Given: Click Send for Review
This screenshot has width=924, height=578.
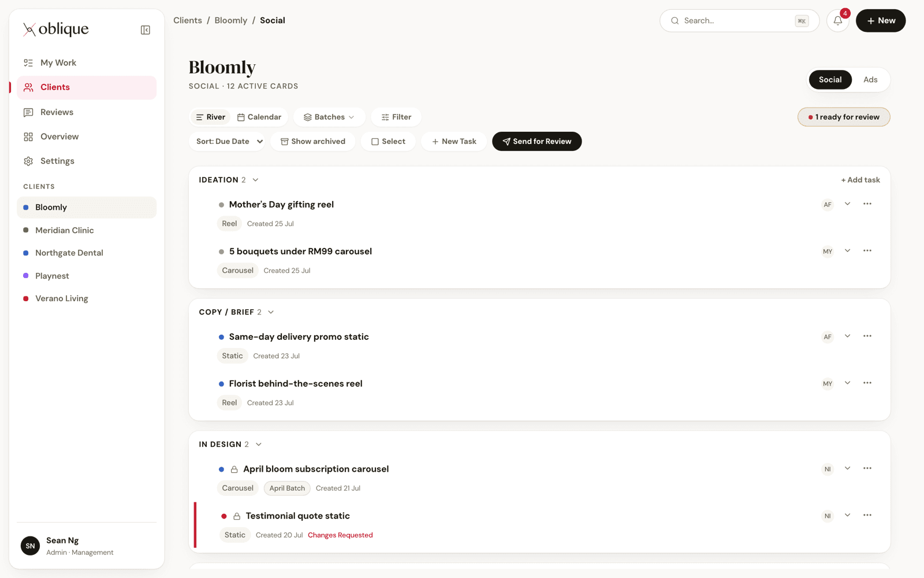Looking at the screenshot, I should click(536, 142).
